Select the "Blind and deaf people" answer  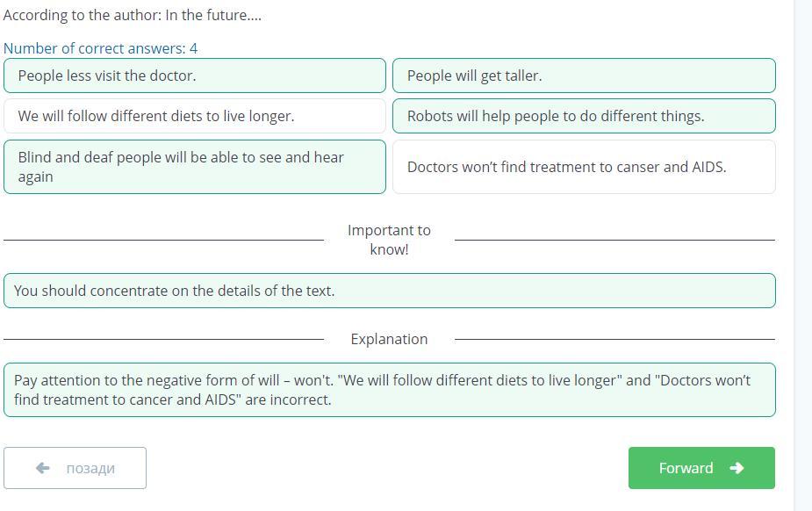click(x=194, y=167)
